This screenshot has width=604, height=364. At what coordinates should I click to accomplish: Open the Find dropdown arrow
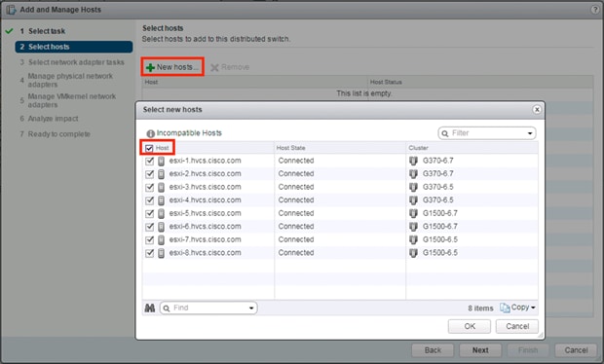[x=251, y=308]
